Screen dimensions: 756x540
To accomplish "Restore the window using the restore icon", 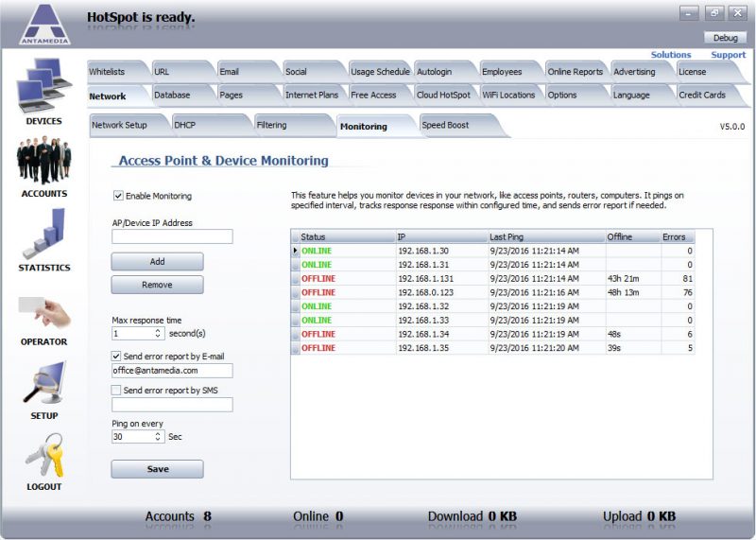I will (x=714, y=13).
